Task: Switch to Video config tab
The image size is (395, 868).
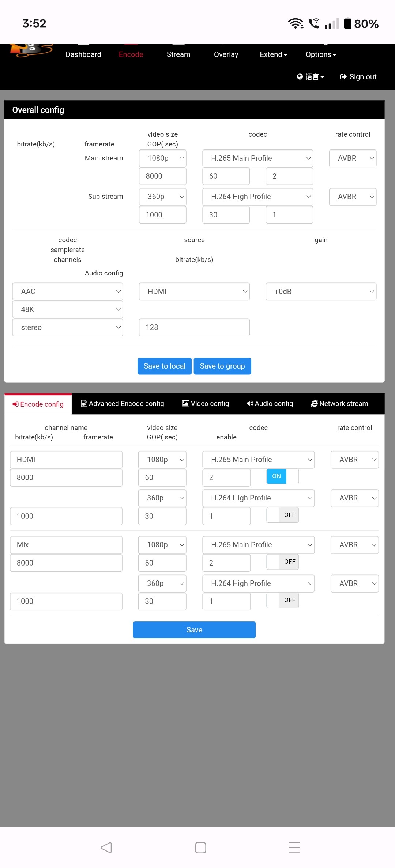Action: (206, 404)
